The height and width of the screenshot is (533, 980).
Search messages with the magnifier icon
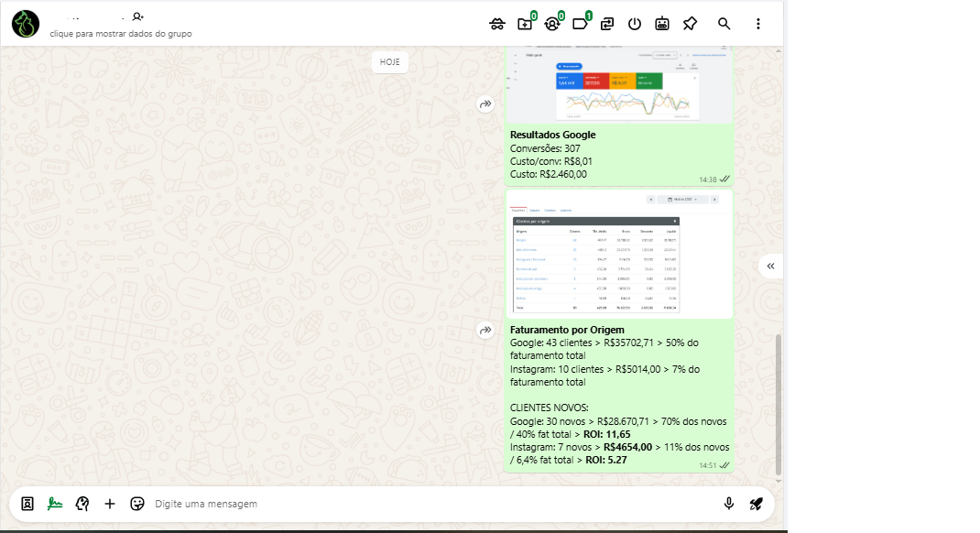pyautogui.click(x=724, y=24)
